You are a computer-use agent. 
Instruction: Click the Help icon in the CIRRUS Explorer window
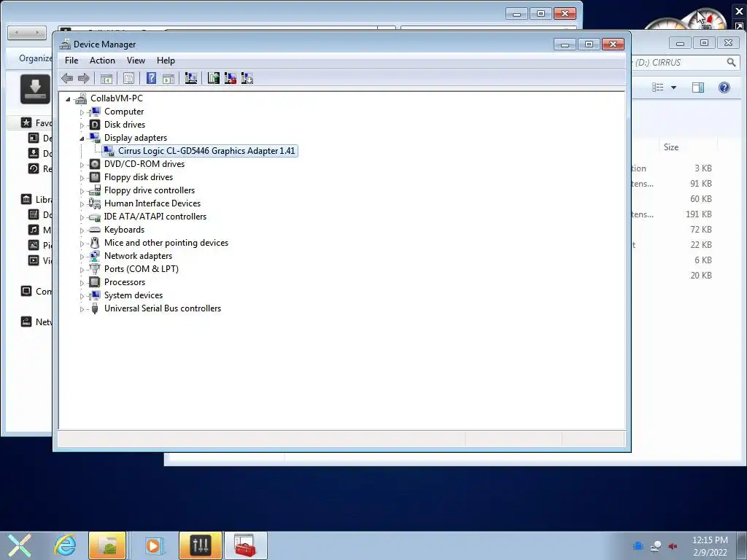click(x=724, y=87)
